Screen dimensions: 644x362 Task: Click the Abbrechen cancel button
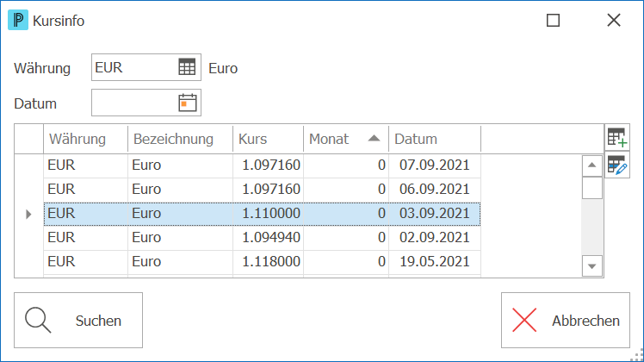pos(565,320)
